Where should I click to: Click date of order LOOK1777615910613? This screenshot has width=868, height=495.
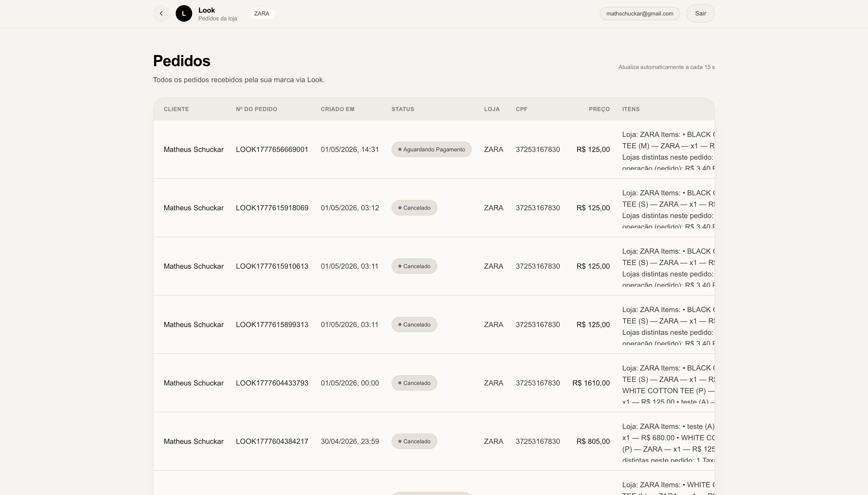pyautogui.click(x=349, y=266)
